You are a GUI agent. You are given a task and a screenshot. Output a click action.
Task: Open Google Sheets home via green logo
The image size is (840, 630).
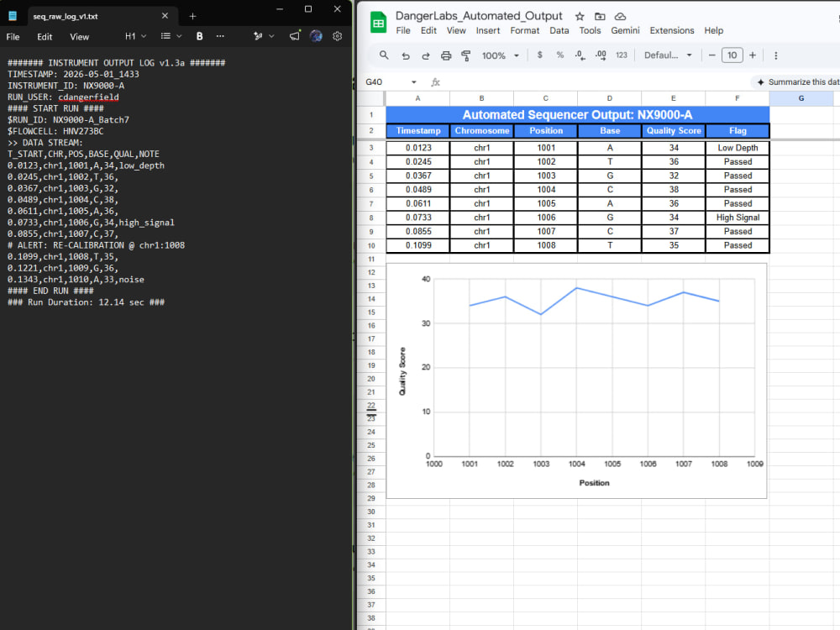pyautogui.click(x=378, y=23)
